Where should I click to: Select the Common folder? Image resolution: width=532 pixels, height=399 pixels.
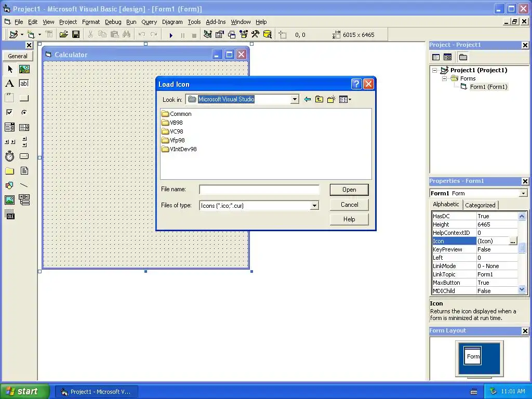(177, 114)
